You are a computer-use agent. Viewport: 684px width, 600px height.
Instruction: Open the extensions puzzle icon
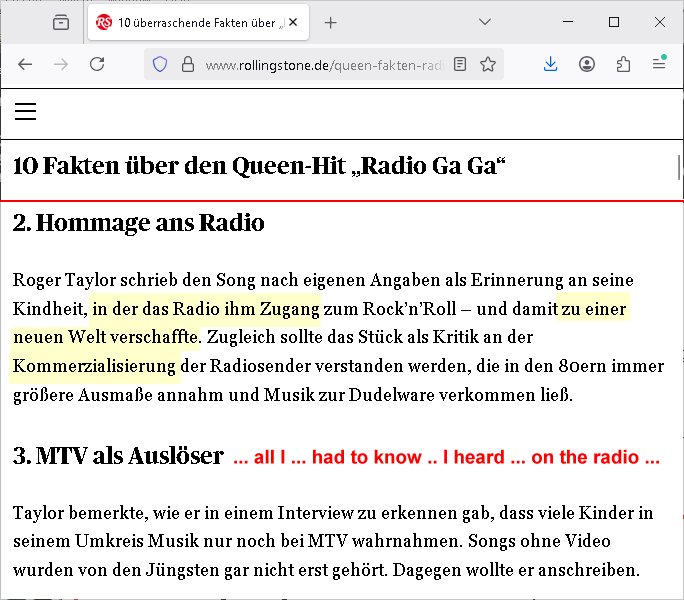tap(623, 64)
